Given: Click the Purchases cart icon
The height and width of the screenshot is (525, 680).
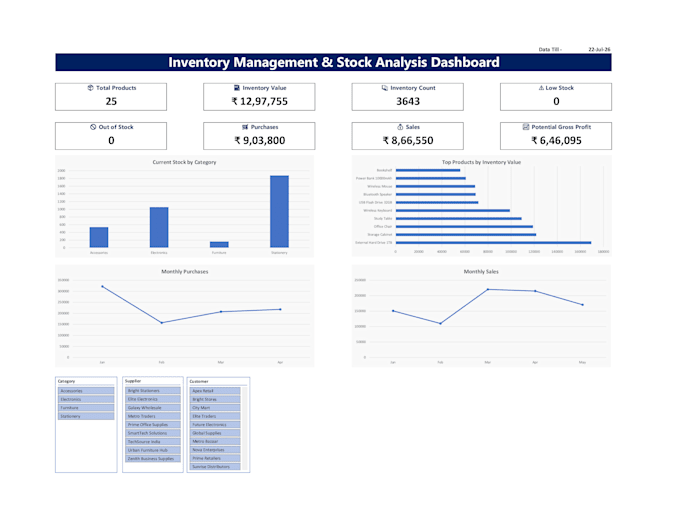Looking at the screenshot, I should coord(245,127).
